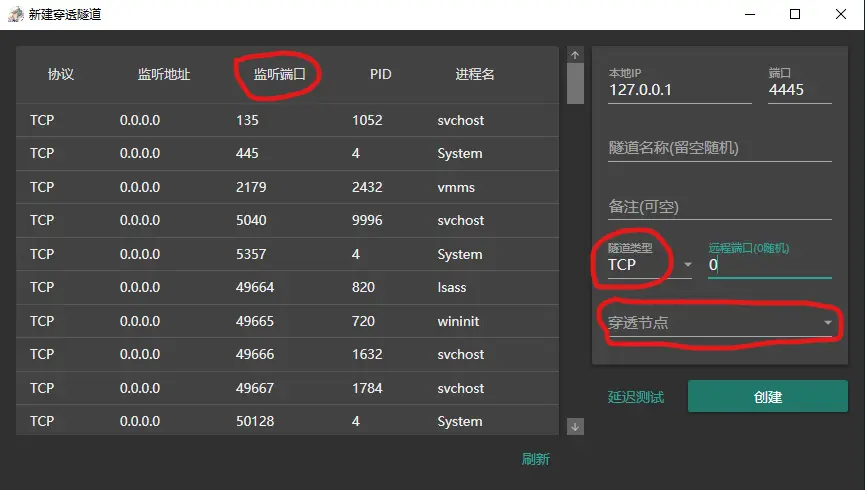Maximize the 新建穿透隧道 window
Image resolution: width=865 pixels, height=490 pixels.
795,14
